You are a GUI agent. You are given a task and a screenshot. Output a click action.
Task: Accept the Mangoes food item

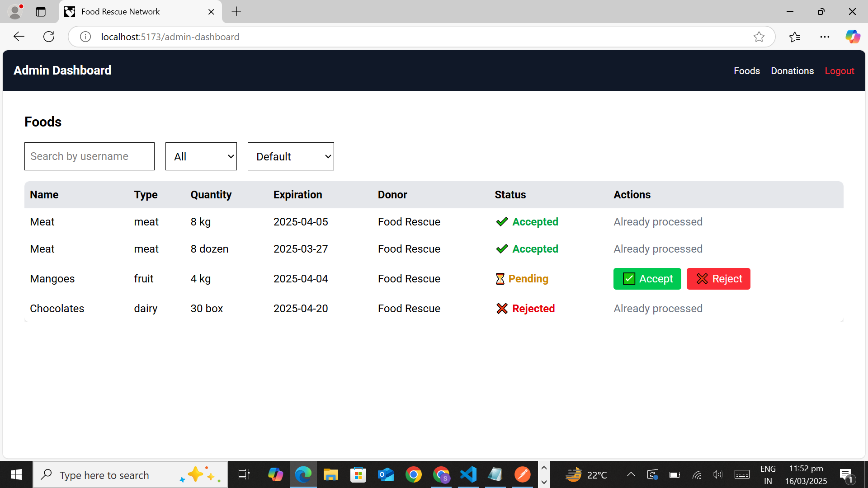[647, 279]
